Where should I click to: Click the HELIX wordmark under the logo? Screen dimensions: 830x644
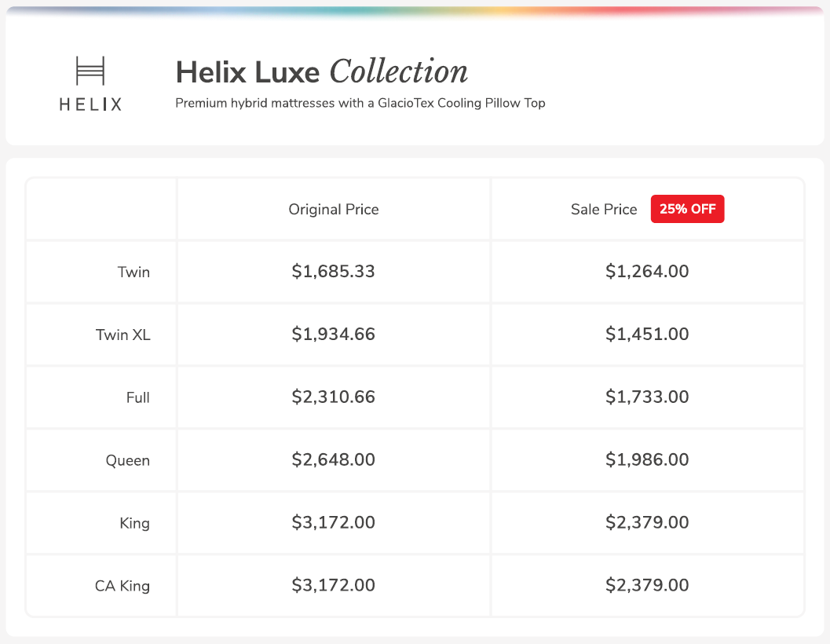pos(90,104)
